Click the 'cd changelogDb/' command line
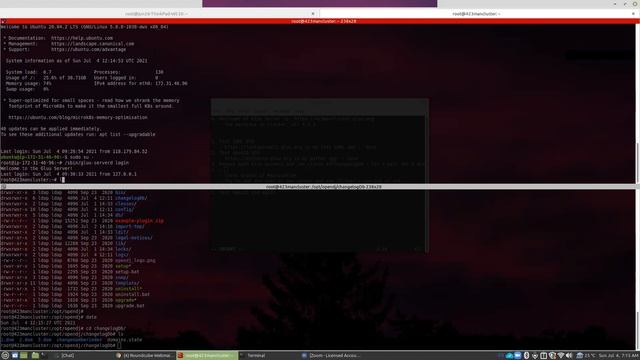Screen dimensions: 640x360 (63, 328)
